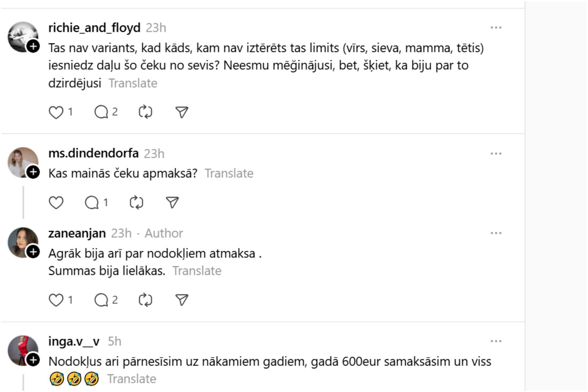Repost richie_and_floyd's comment
This screenshot has width=588, height=392.
[145, 112]
